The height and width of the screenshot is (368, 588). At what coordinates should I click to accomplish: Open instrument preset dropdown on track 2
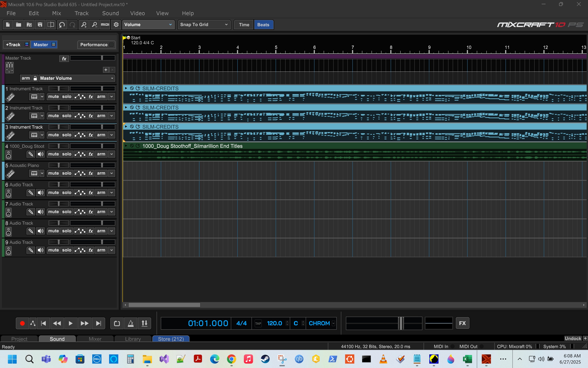[42, 116]
